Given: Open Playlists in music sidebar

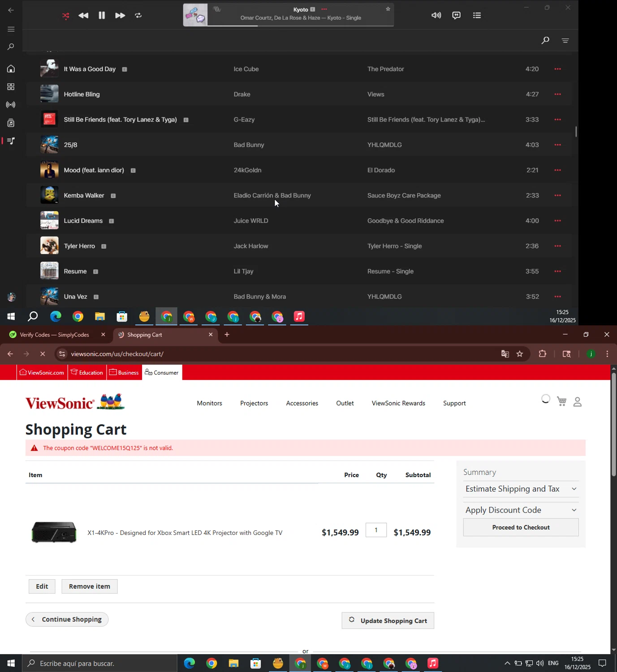Looking at the screenshot, I should point(11,141).
